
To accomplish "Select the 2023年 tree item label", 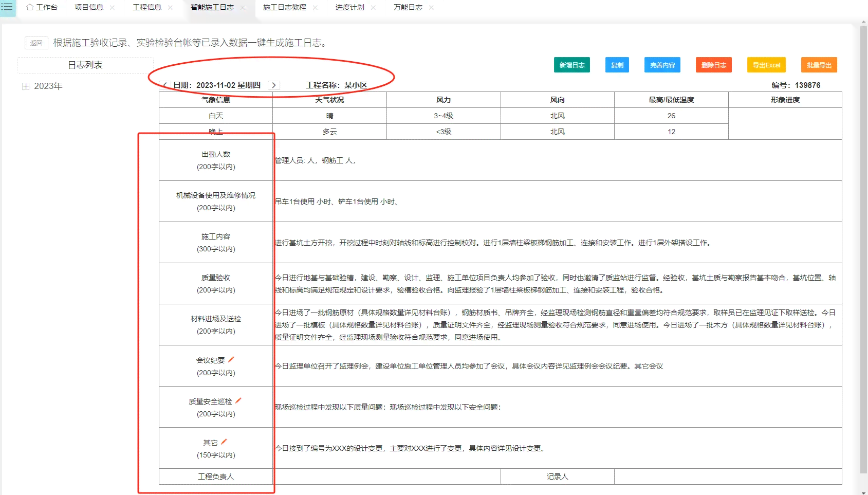I will point(48,86).
